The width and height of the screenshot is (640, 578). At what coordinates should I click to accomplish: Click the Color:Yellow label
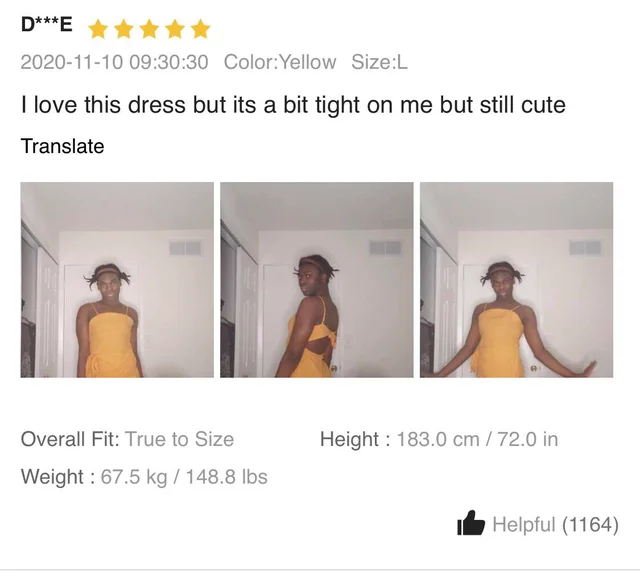[280, 62]
